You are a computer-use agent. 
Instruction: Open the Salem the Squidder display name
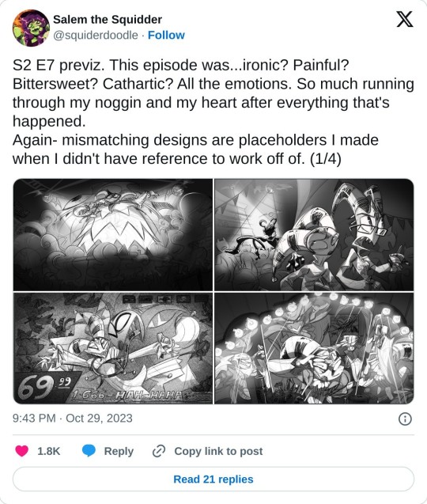click(108, 20)
